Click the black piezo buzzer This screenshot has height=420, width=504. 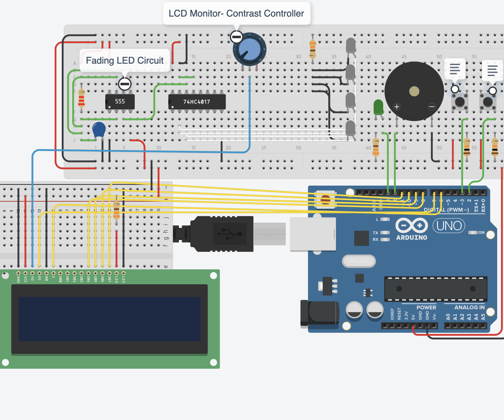point(414,91)
